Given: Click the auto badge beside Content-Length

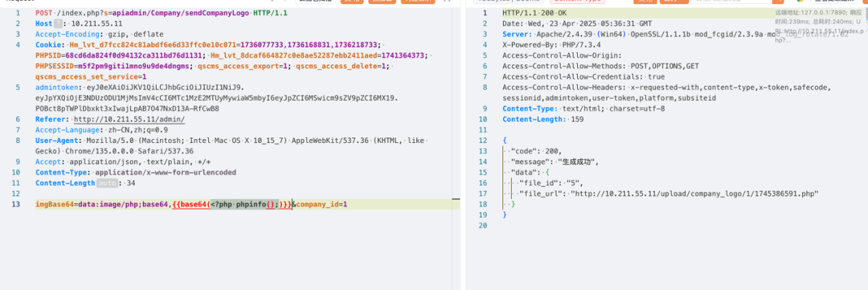Looking at the screenshot, I should [x=108, y=183].
